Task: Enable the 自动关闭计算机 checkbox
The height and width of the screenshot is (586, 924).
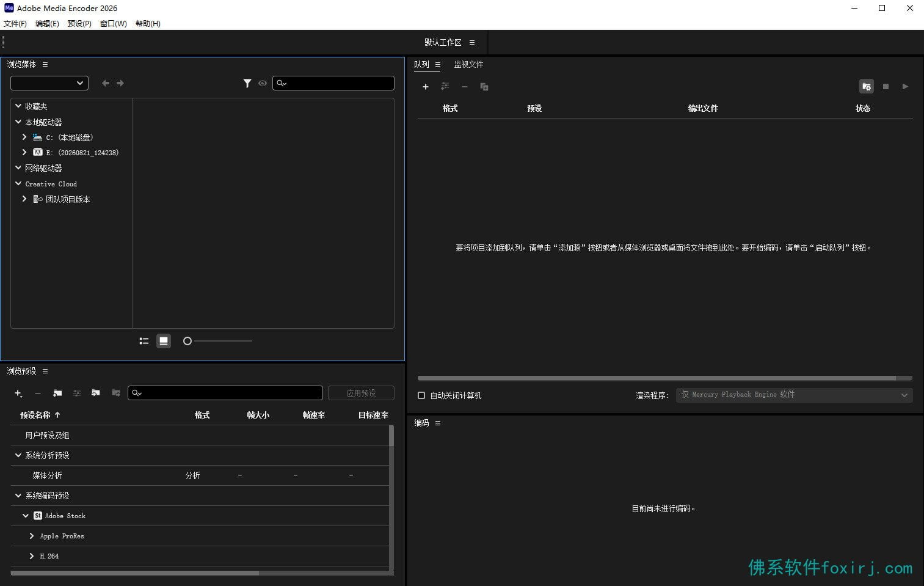Action: click(421, 395)
